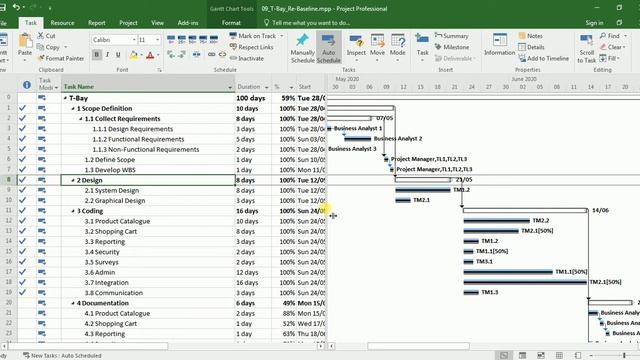Open task Information dialog
The height and width of the screenshot is (360, 640).
pyautogui.click(x=500, y=44)
